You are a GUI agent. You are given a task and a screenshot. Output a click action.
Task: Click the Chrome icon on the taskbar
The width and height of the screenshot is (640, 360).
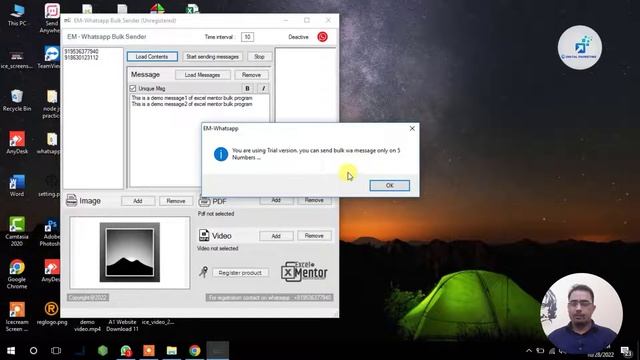[194, 350]
